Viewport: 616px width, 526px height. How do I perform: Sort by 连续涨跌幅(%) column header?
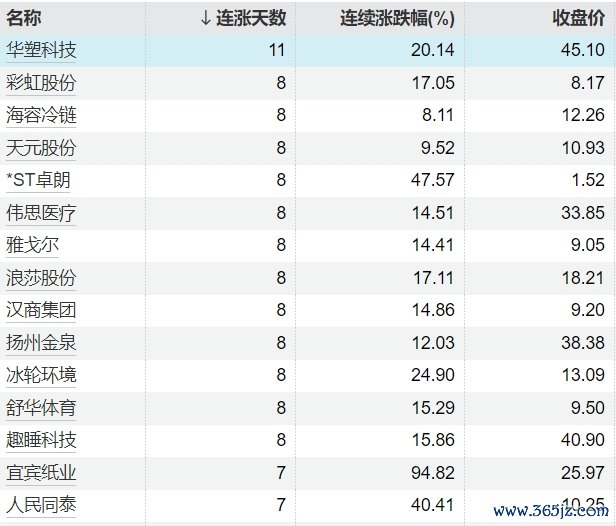[397, 18]
